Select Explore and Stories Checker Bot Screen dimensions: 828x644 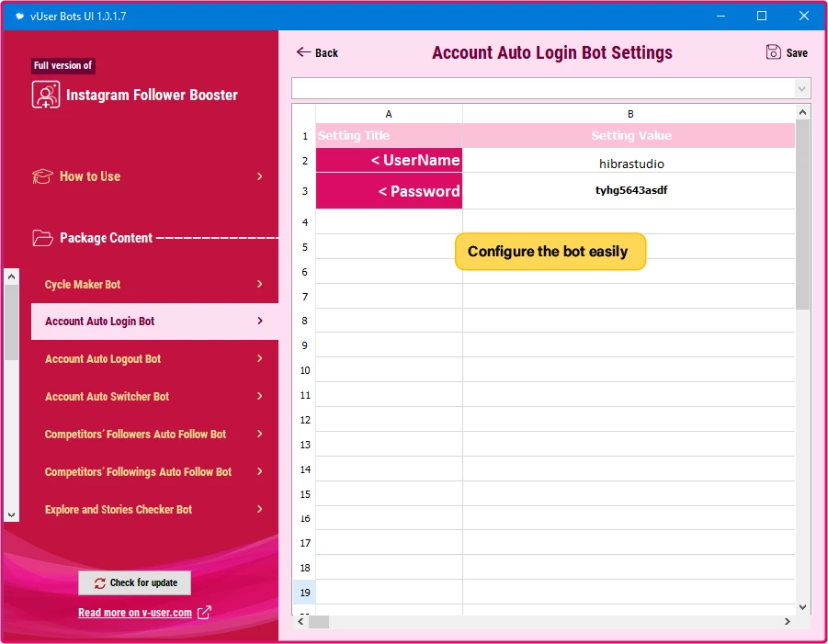154,509
